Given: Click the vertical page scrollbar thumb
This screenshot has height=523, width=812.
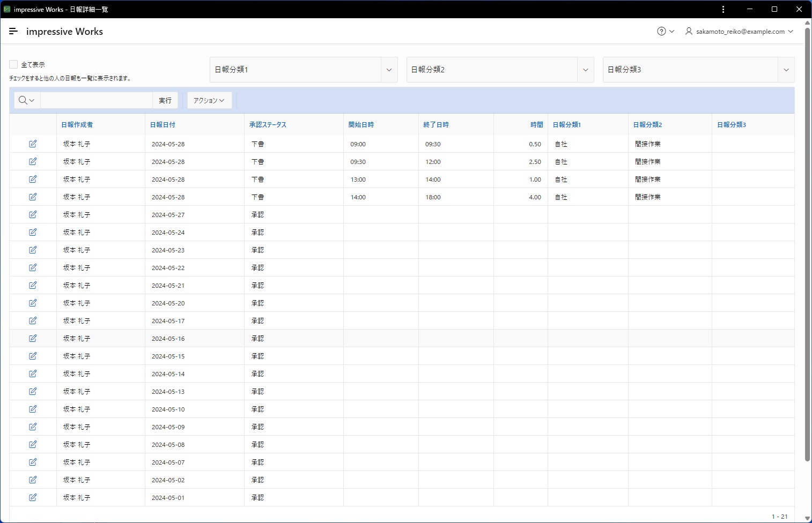Looking at the screenshot, I should (x=807, y=244).
